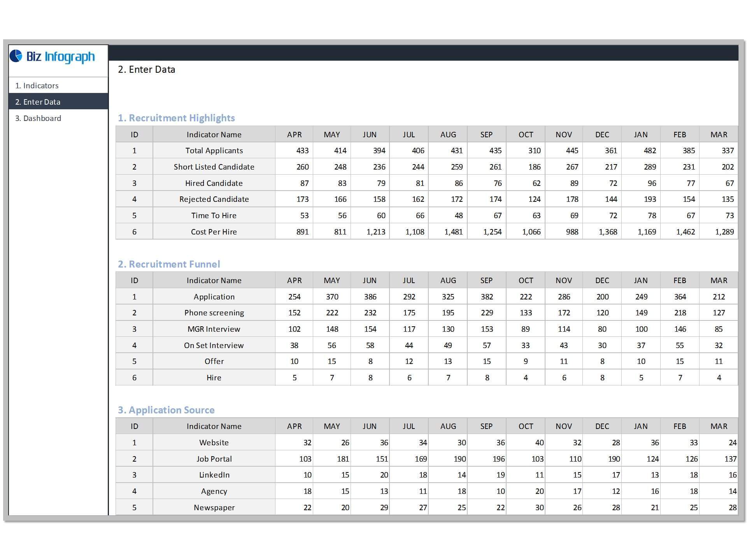Click Cost Per Hire NOV value 988

click(x=564, y=232)
